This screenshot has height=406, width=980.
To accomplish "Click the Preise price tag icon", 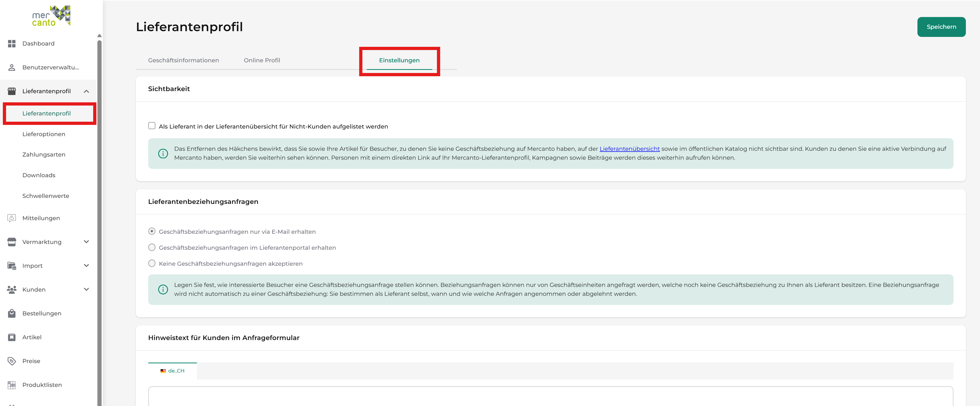I will pyautogui.click(x=12, y=361).
